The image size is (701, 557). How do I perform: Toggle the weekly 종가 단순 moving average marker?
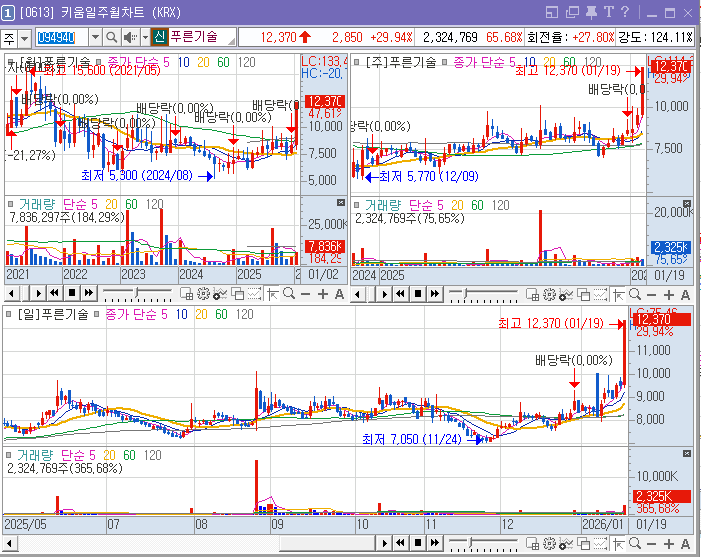[x=444, y=62]
